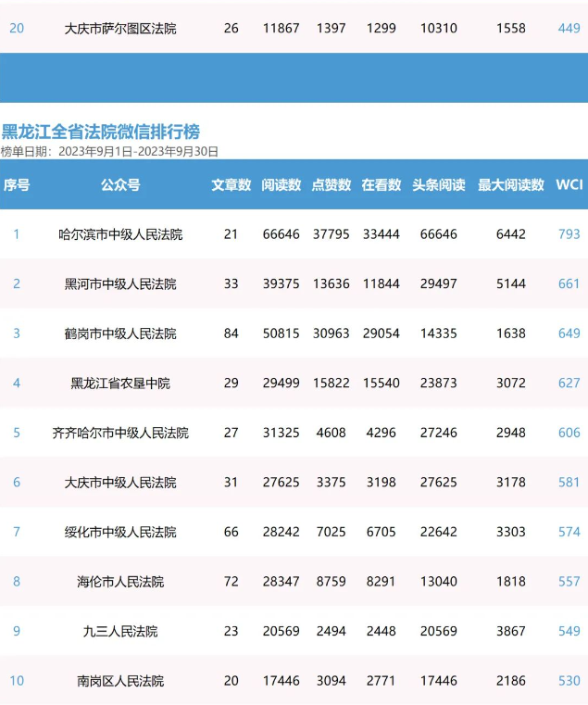Click max reads value 5144
The image size is (588, 705).
point(510,283)
